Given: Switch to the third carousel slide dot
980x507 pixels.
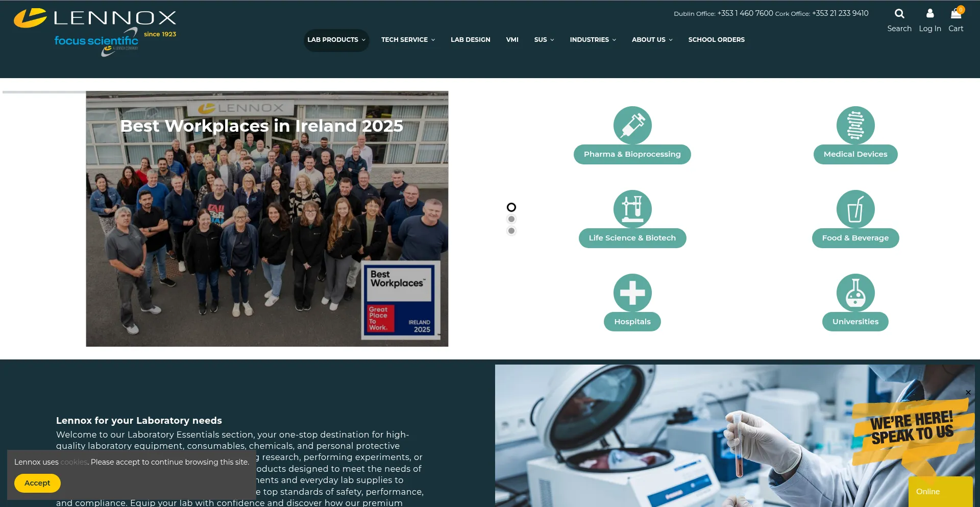Looking at the screenshot, I should coord(511,231).
